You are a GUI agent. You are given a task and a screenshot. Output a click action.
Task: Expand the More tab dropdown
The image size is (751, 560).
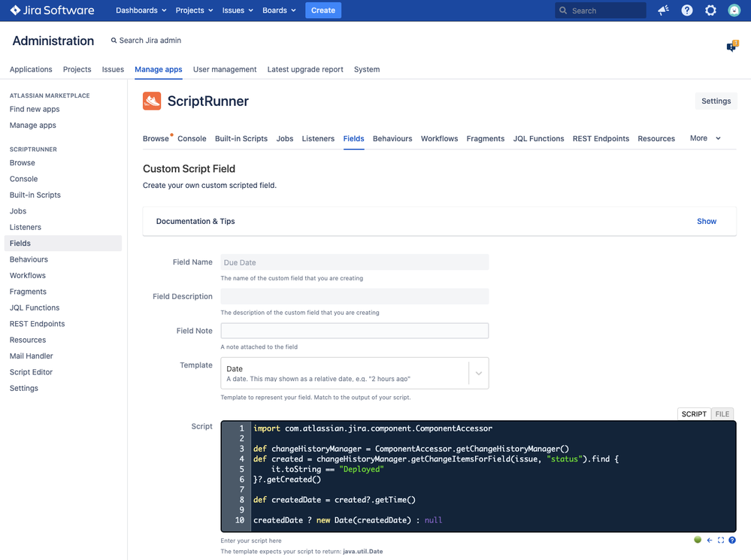(x=705, y=138)
